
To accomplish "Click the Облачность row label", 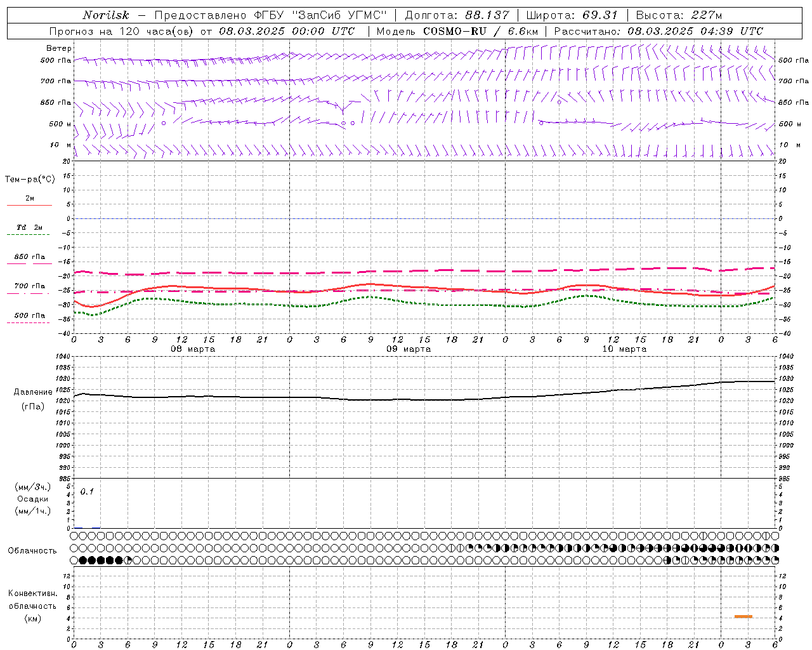I will point(32,550).
